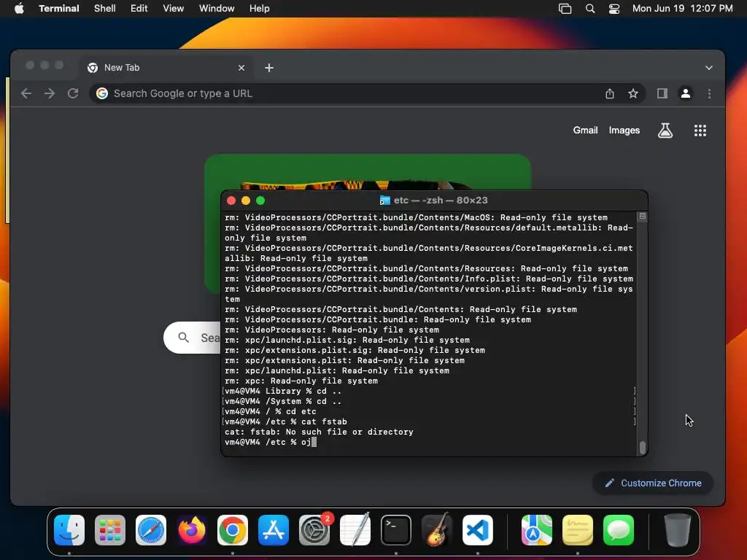Select the New Tab tab in Chrome
Viewport: 747px width, 560px height.
[x=166, y=68]
